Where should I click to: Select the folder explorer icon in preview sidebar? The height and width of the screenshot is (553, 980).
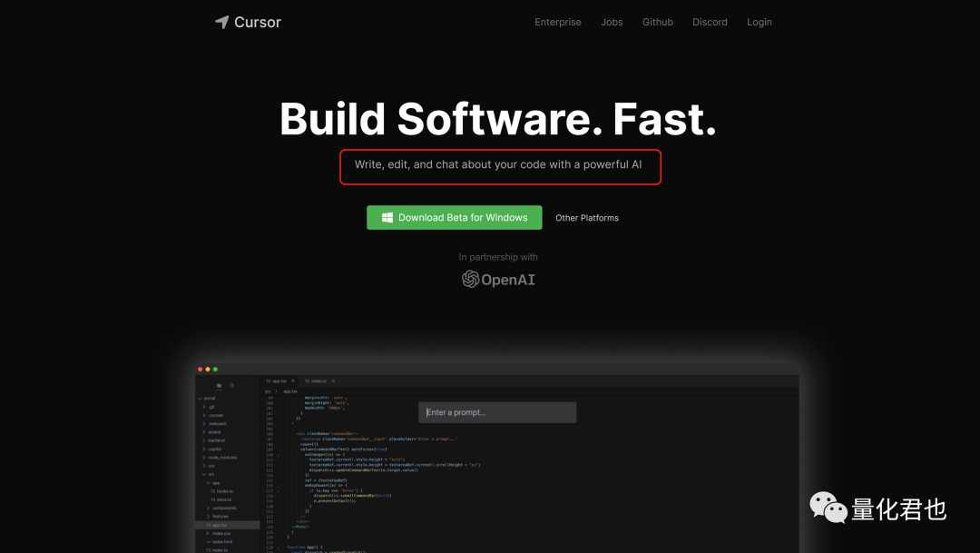(220, 385)
